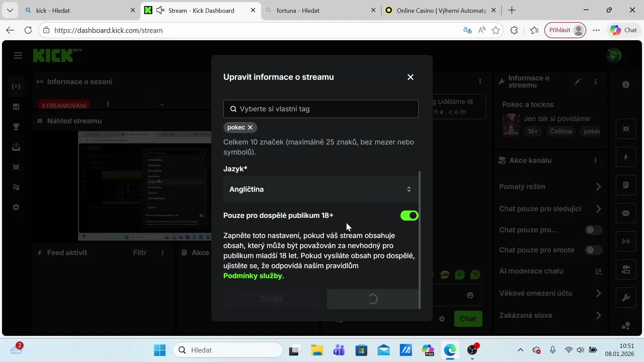Open the settings gear in left sidebar
This screenshot has width=644, height=362.
[16, 207]
